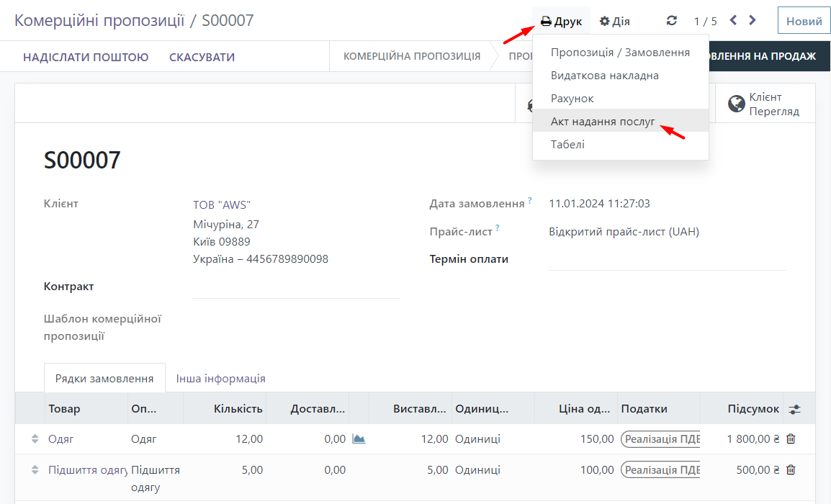Choose Видаткова накладна print option
This screenshot has width=831, height=504.
point(604,76)
